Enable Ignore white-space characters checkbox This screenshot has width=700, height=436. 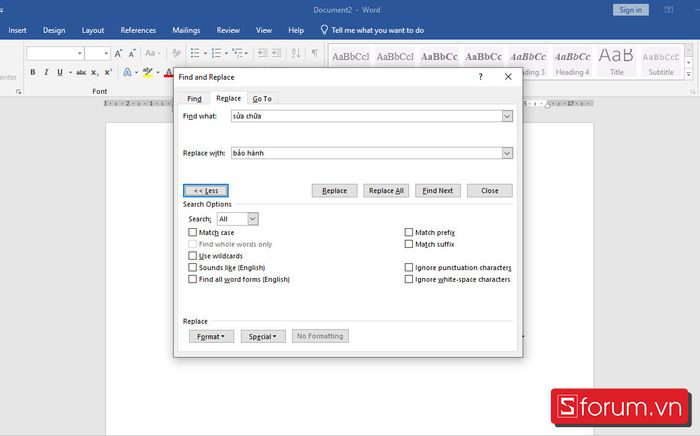(408, 279)
